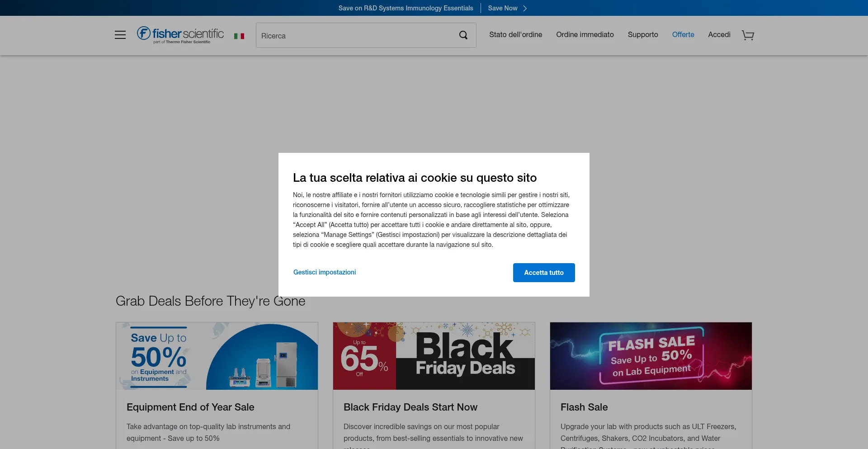Select the Italian flag country icon
868x449 pixels.
click(x=239, y=36)
